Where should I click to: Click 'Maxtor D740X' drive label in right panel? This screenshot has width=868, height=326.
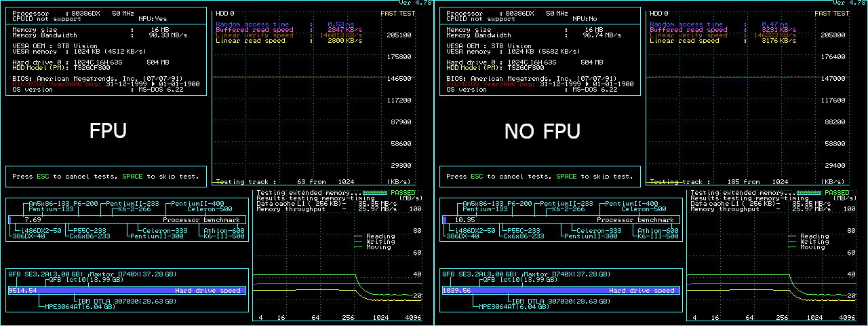550,274
